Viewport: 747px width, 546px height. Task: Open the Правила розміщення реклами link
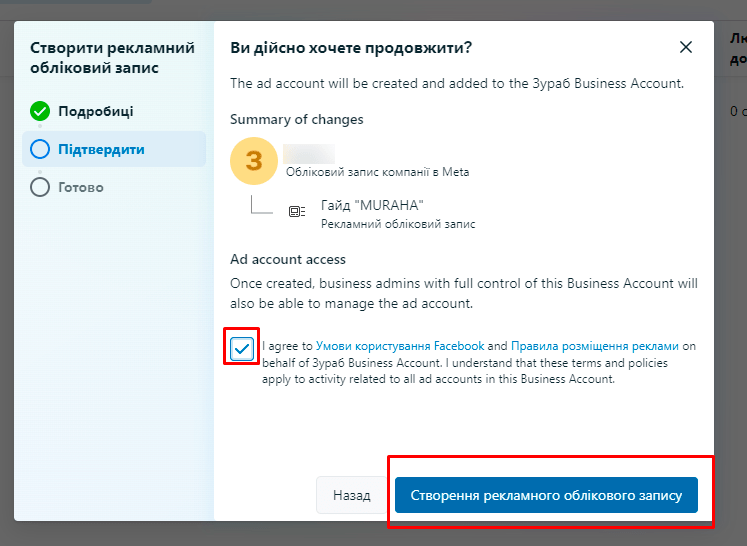point(595,346)
